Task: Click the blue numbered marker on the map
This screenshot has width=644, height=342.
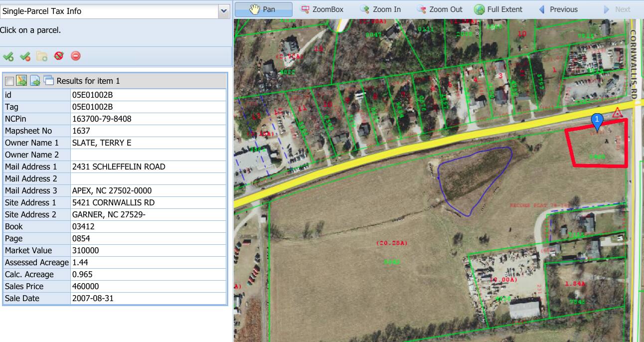Action: [597, 120]
